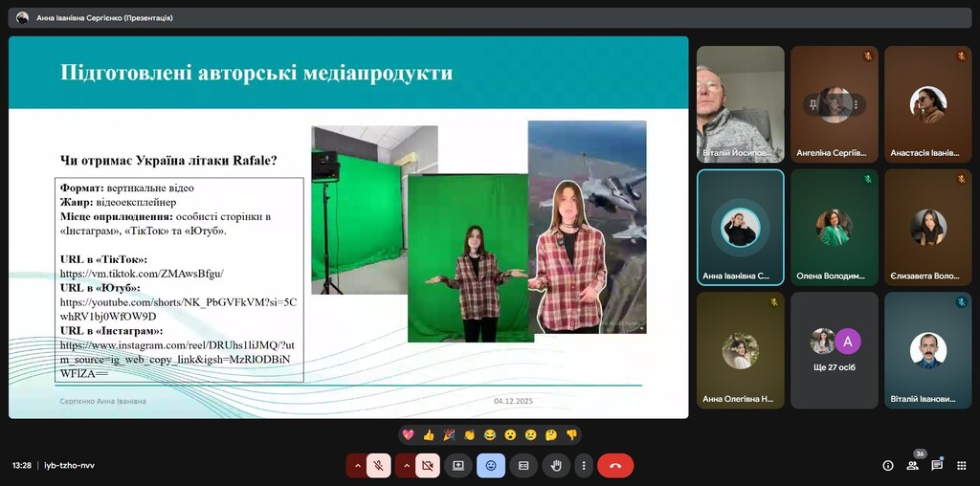Viewport: 980px width, 486px height.
Task: Send the thumbs down reaction
Action: (571, 434)
